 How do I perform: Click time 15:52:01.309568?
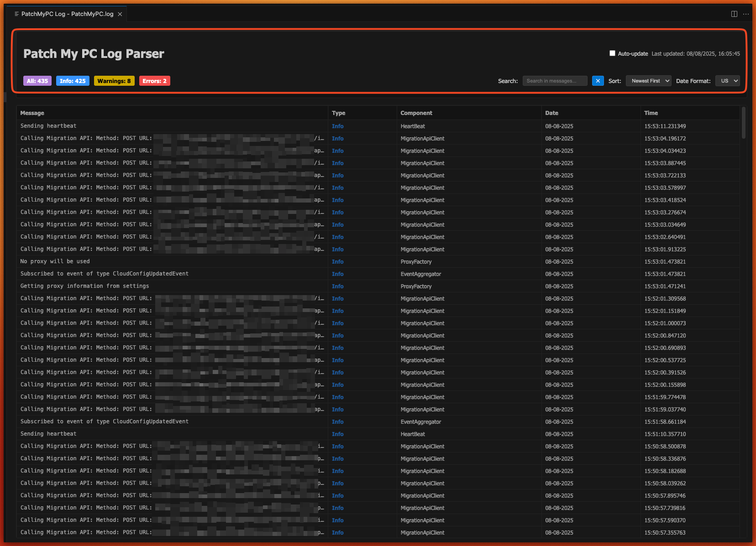coord(665,299)
